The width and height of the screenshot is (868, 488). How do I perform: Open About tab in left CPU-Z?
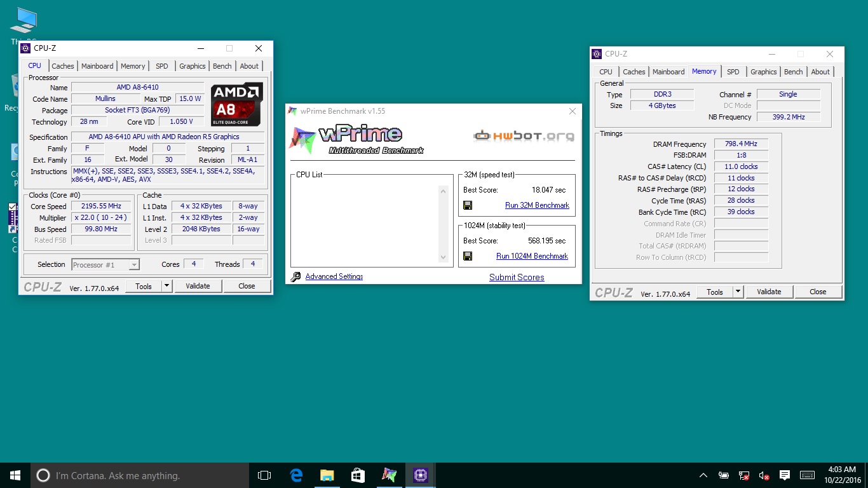click(249, 66)
